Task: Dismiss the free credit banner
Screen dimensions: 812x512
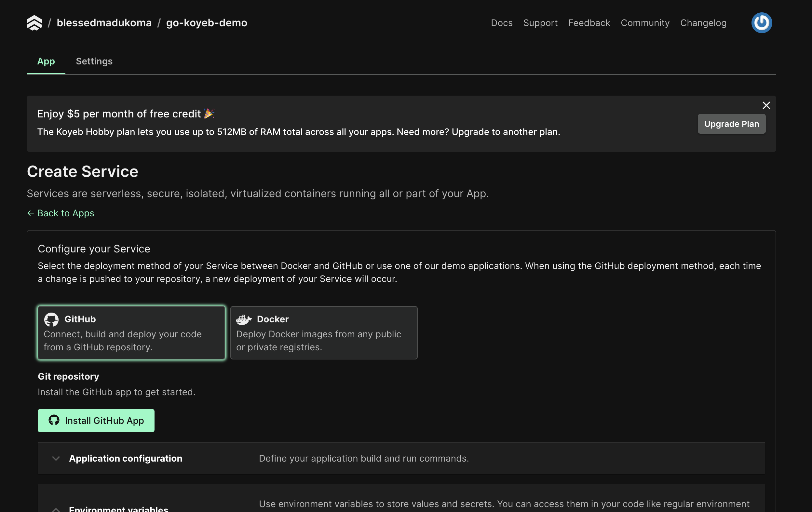Action: 766,105
